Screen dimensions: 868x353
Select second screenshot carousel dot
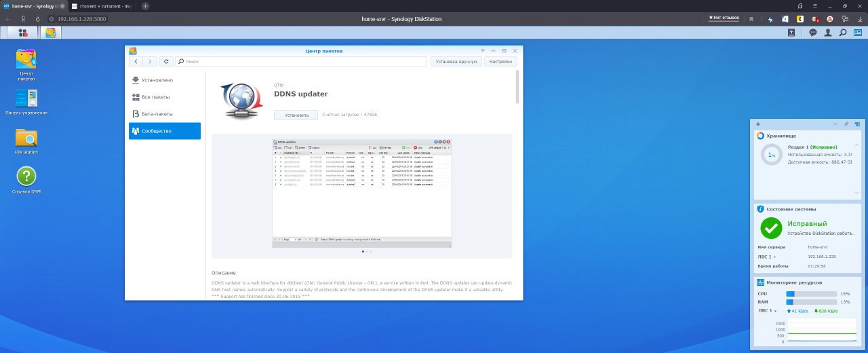(367, 251)
